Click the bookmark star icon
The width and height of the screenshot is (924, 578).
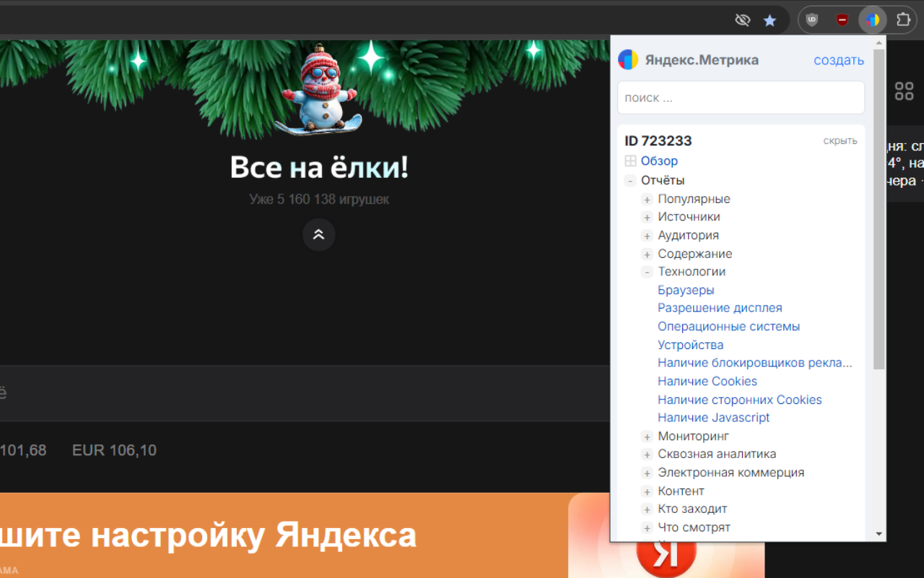[770, 20]
